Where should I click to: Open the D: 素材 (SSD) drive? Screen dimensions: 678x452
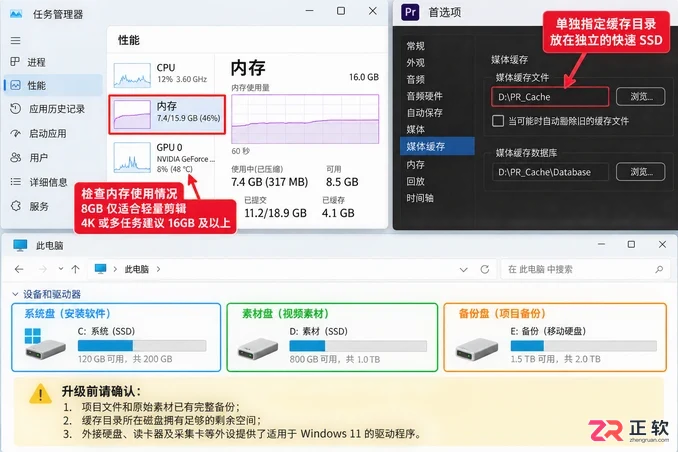332,337
